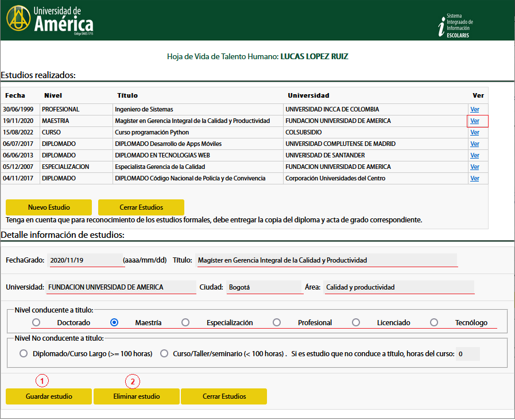Select the Profesional radio button
Image resolution: width=515 pixels, height=420 pixels.
(x=277, y=322)
